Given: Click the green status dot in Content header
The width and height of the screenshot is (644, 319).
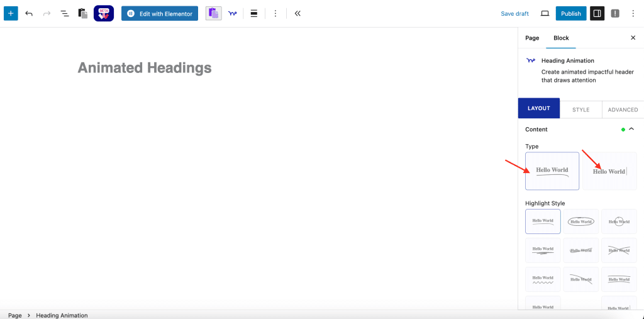Looking at the screenshot, I should [623, 130].
